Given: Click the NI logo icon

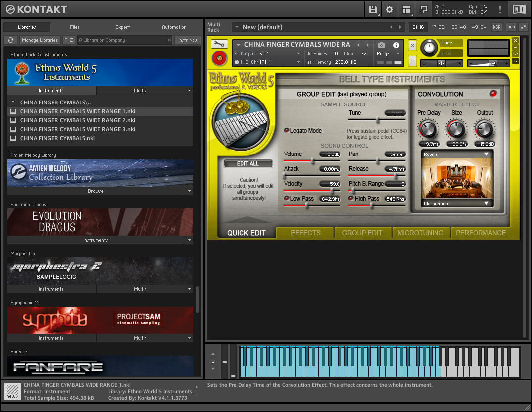Looking at the screenshot, I should (519, 9).
